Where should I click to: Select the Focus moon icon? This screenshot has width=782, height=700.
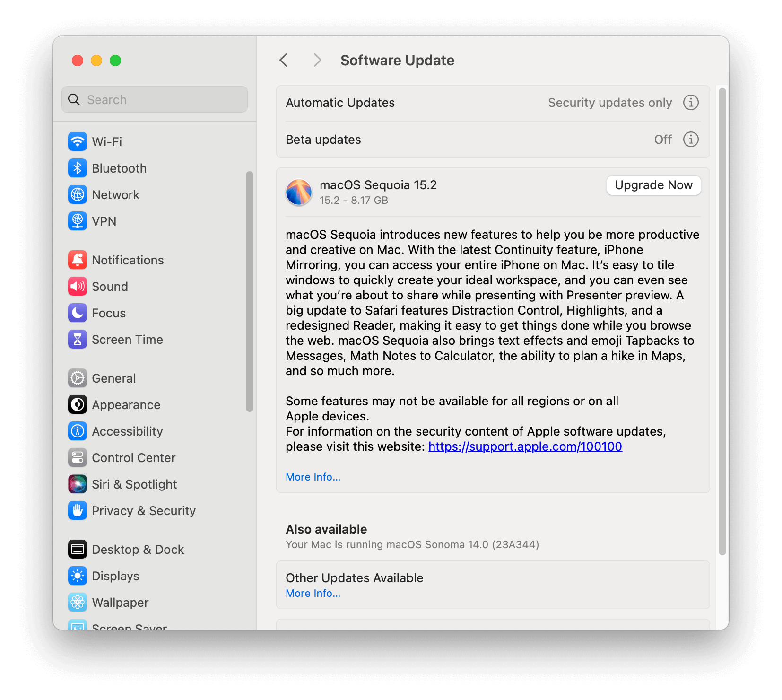tap(78, 313)
